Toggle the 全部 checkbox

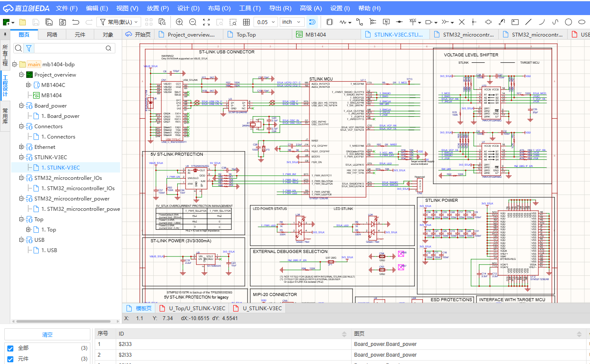(10, 348)
